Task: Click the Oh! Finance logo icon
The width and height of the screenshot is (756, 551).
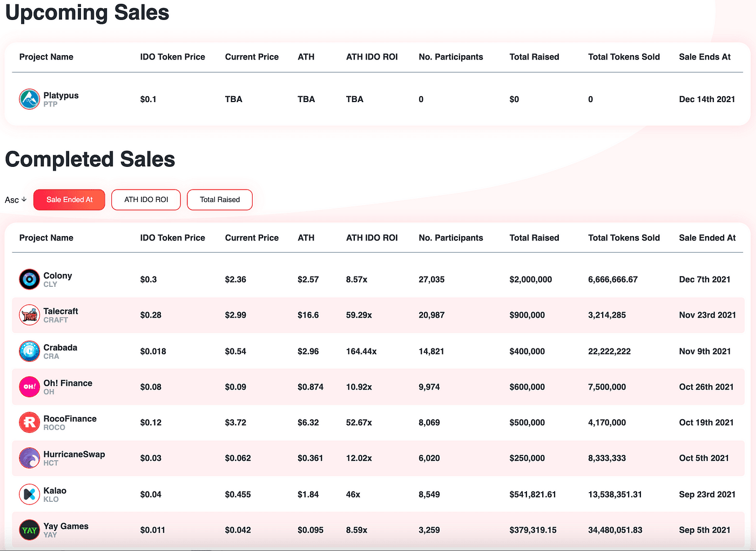Action: click(x=29, y=387)
